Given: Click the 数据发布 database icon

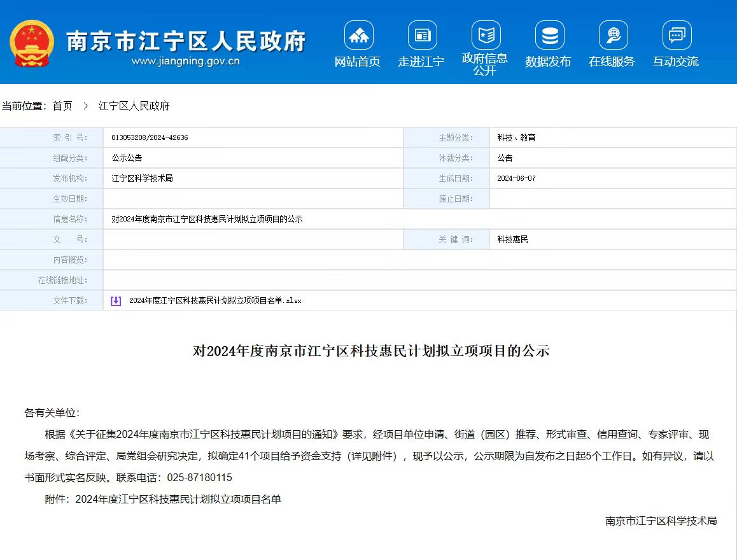Looking at the screenshot, I should [x=549, y=35].
